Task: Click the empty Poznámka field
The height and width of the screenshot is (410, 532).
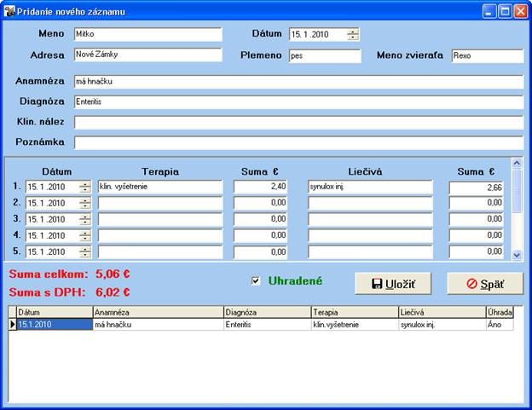Action: pos(299,142)
